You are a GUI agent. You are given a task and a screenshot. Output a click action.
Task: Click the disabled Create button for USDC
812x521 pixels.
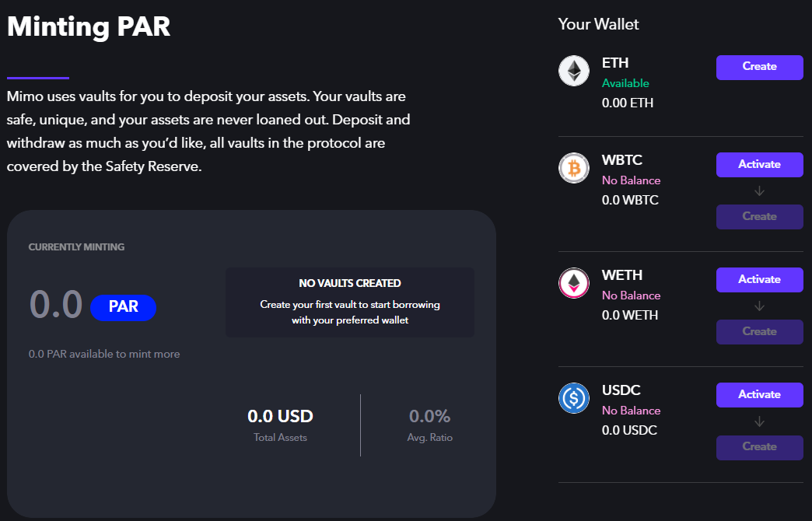tap(760, 447)
